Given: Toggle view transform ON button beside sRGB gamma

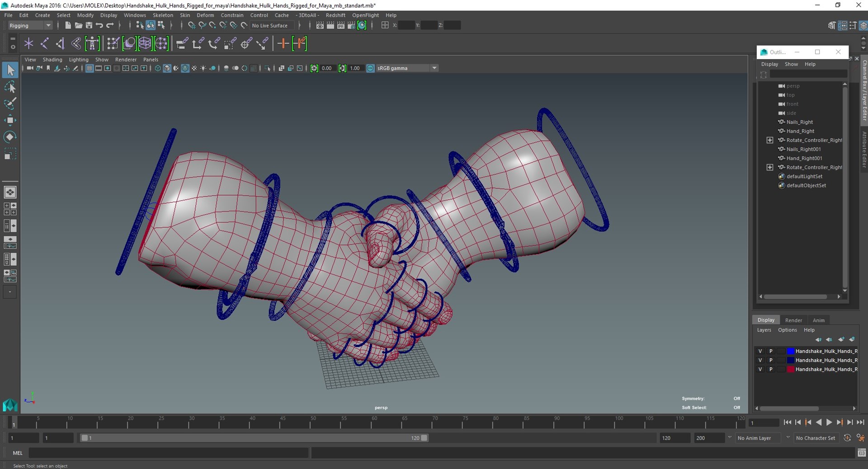Looking at the screenshot, I should [370, 68].
